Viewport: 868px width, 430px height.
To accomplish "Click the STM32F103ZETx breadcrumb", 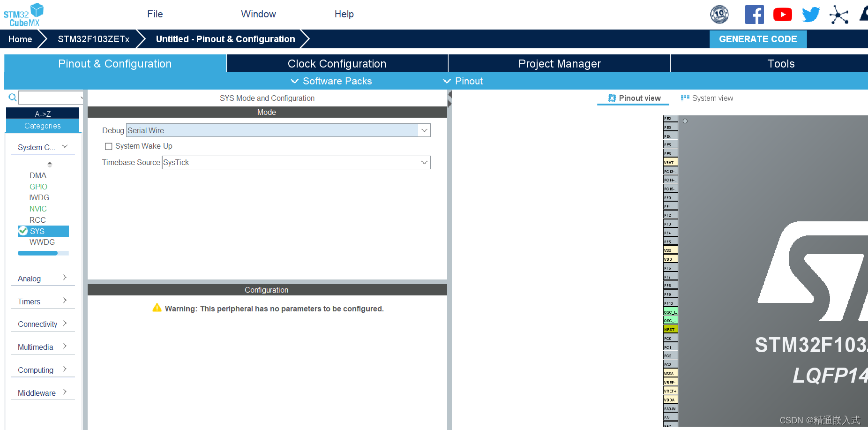I will click(93, 39).
